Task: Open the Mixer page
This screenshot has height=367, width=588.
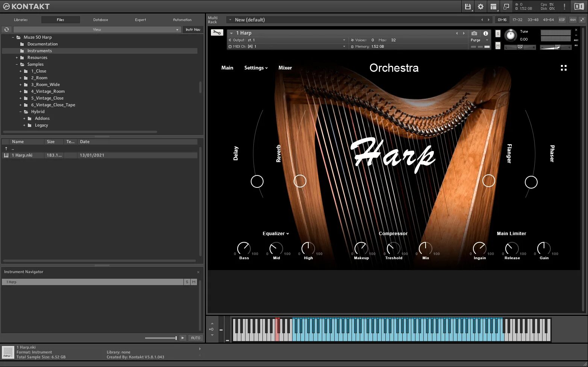Action: [285, 68]
